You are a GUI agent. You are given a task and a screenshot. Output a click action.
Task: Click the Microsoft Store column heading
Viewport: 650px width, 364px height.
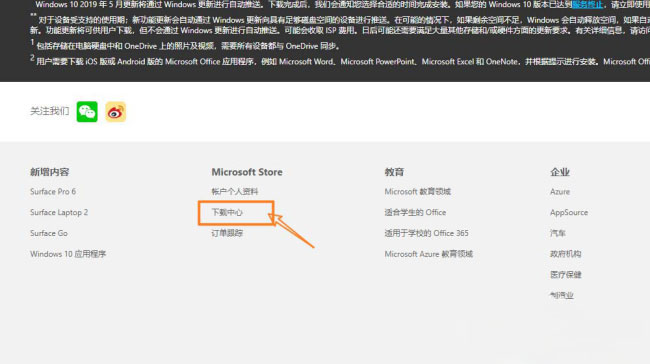(247, 172)
